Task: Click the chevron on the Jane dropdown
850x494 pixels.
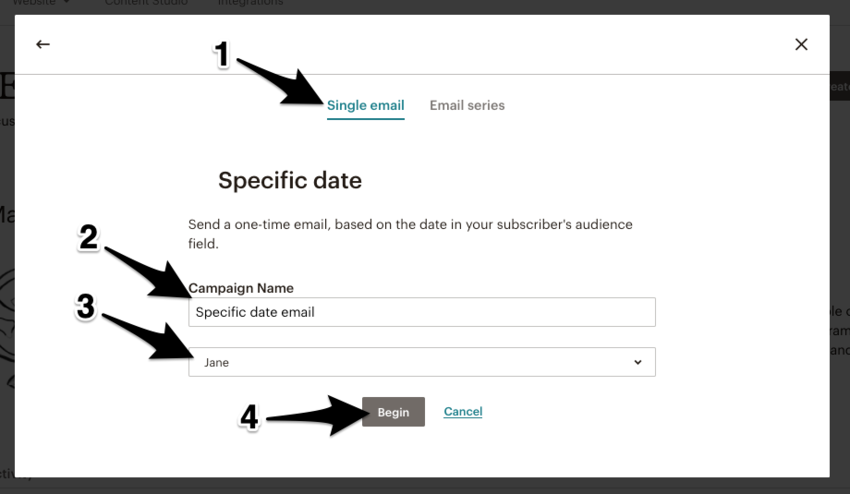Action: click(638, 362)
